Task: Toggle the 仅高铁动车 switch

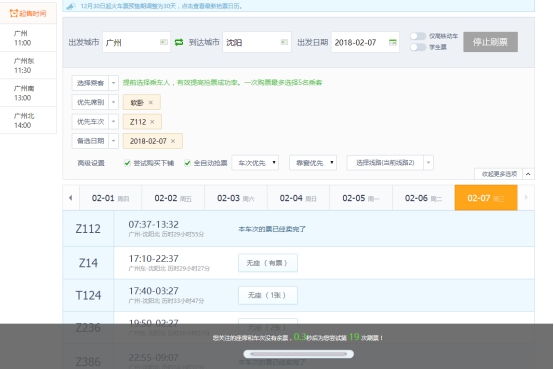Action: [x=418, y=36]
